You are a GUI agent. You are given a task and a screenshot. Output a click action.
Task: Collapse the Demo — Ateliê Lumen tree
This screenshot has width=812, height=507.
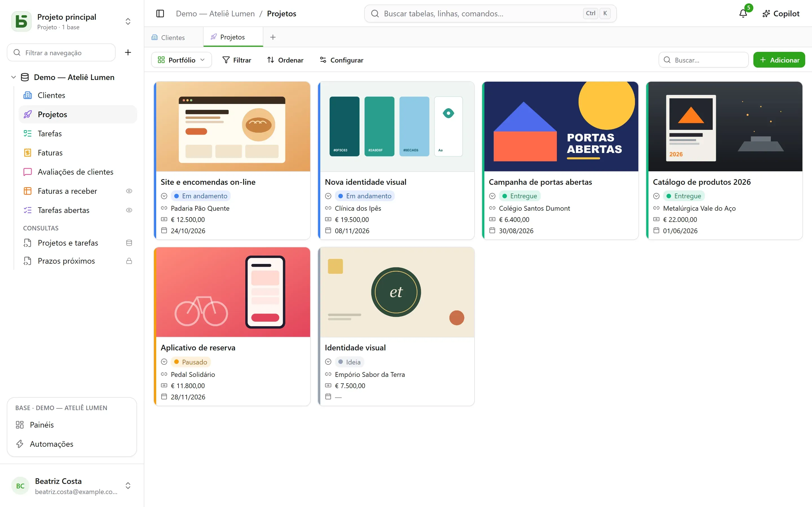(14, 77)
